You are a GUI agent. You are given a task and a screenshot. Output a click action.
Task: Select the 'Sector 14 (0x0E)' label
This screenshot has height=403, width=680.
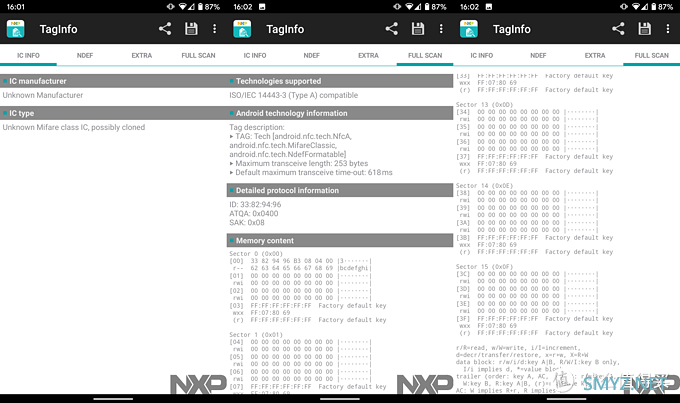(484, 186)
